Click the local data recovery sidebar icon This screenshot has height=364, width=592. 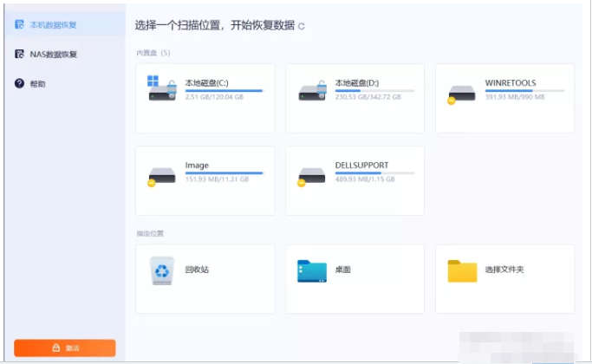(x=19, y=24)
